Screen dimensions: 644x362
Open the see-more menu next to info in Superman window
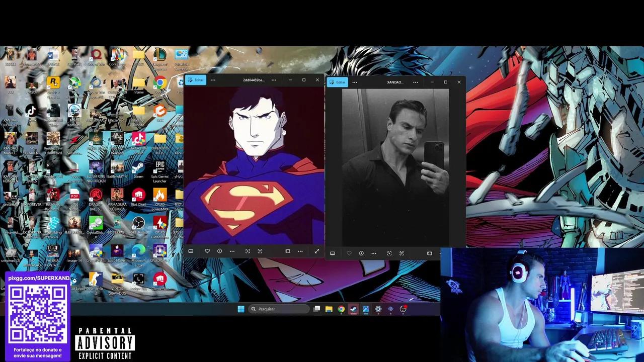[x=232, y=251]
